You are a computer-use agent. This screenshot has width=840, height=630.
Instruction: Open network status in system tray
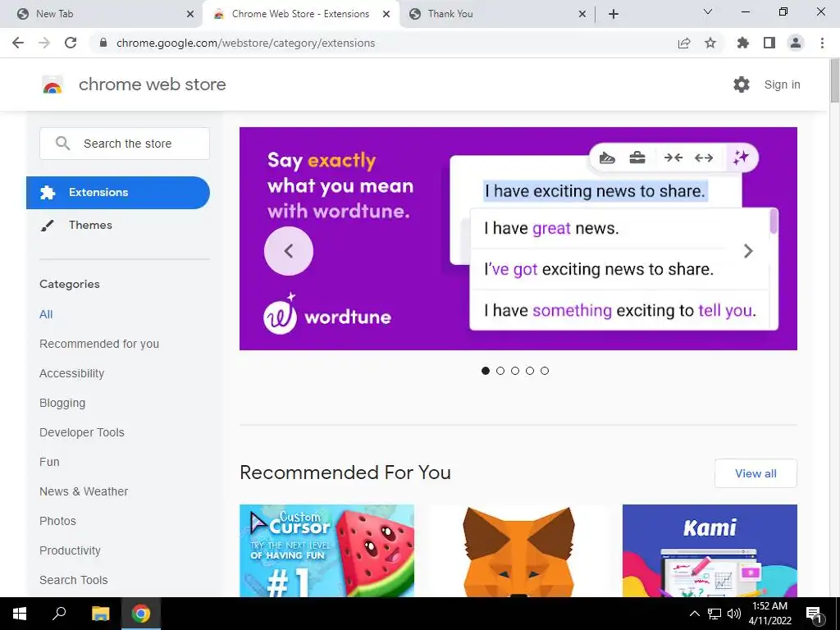click(714, 614)
